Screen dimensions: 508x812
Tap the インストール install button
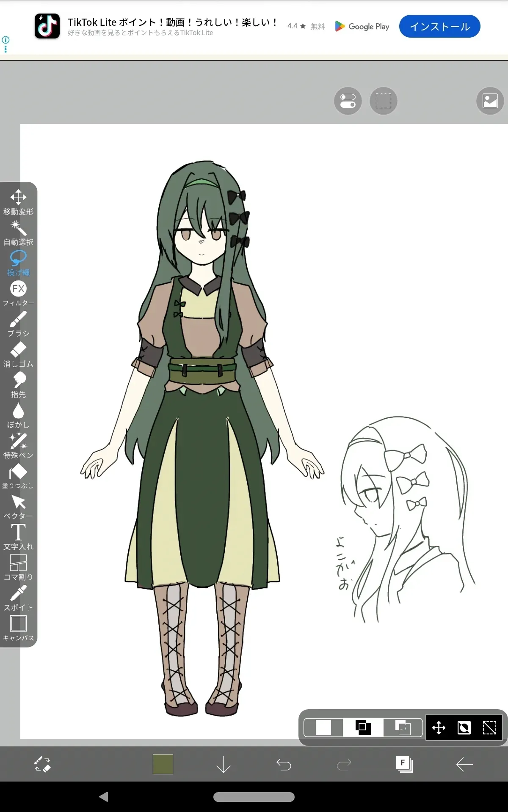pos(439,26)
